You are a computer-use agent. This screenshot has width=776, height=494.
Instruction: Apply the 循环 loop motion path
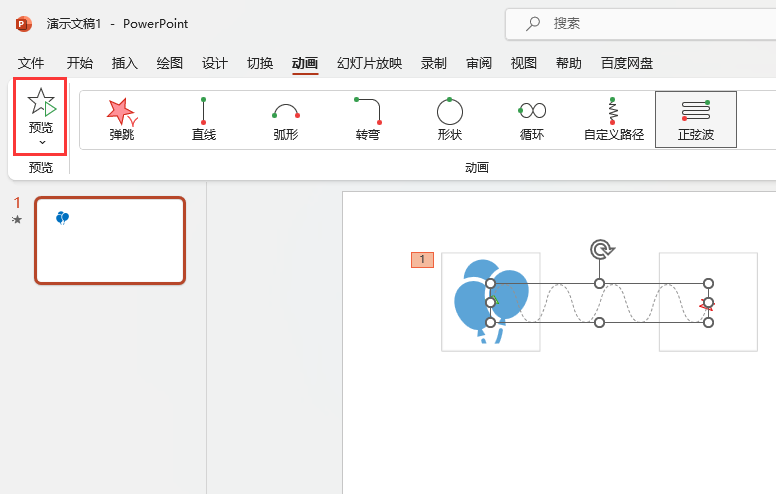532,119
